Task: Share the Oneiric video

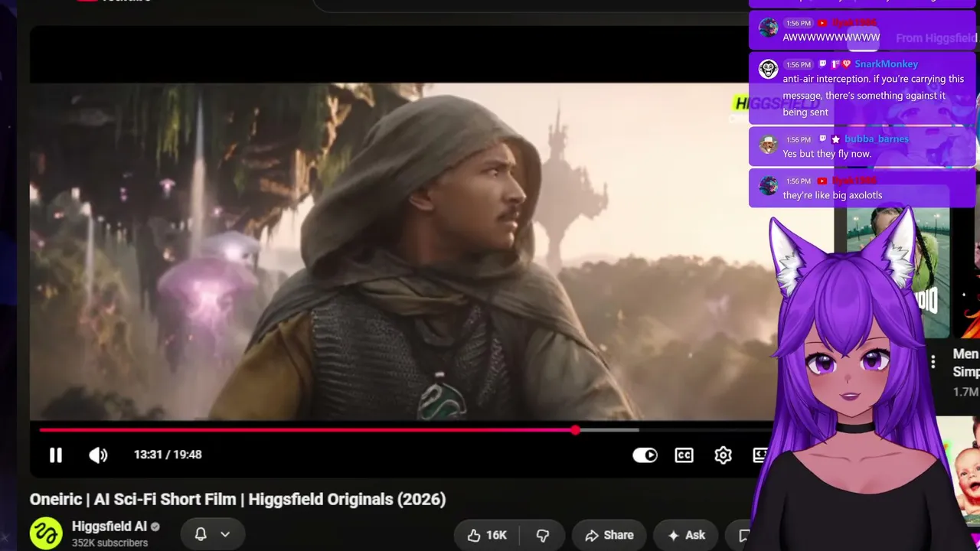Action: [x=609, y=535]
